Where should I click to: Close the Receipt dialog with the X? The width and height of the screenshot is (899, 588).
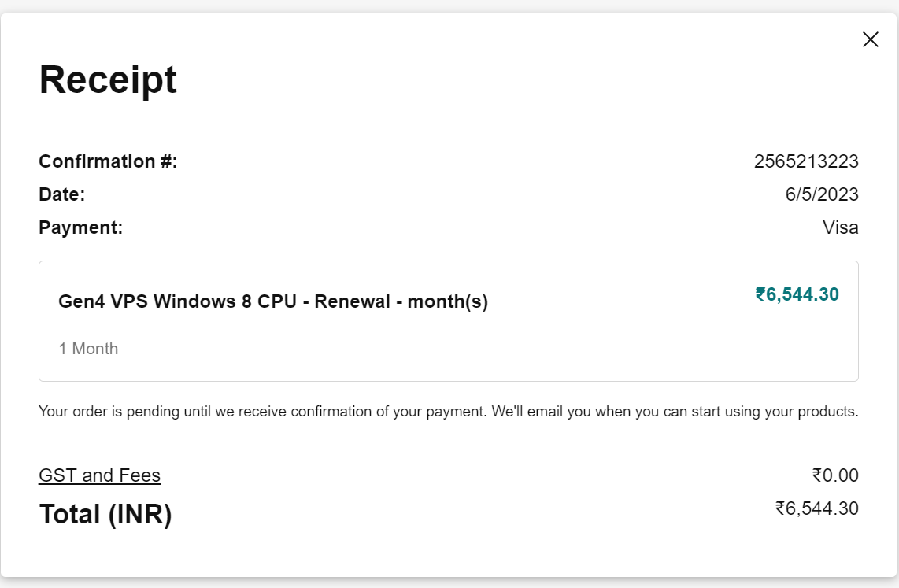[x=870, y=39]
